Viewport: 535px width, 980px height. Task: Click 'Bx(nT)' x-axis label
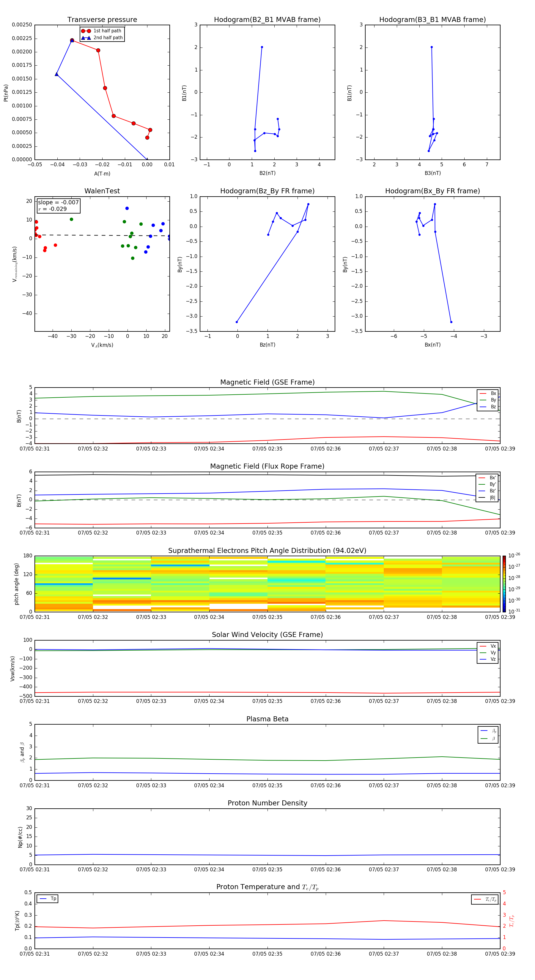pos(432,345)
